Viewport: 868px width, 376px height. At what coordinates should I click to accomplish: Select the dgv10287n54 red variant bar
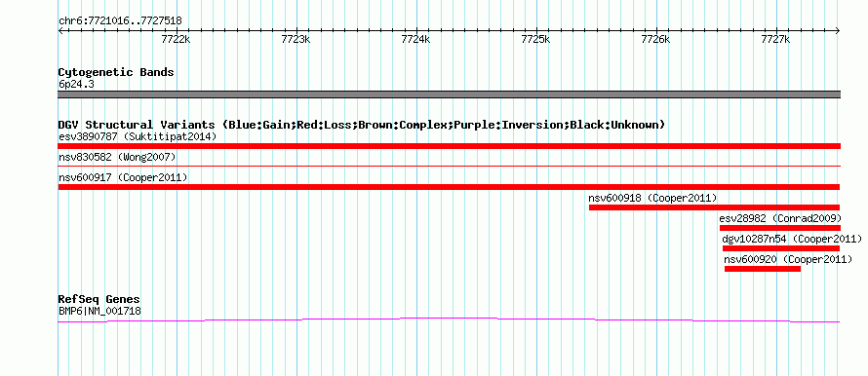(x=781, y=248)
